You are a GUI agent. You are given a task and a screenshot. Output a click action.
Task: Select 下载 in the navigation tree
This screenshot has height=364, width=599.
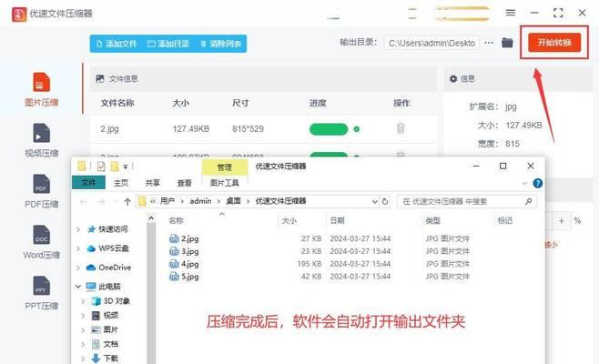(x=110, y=359)
